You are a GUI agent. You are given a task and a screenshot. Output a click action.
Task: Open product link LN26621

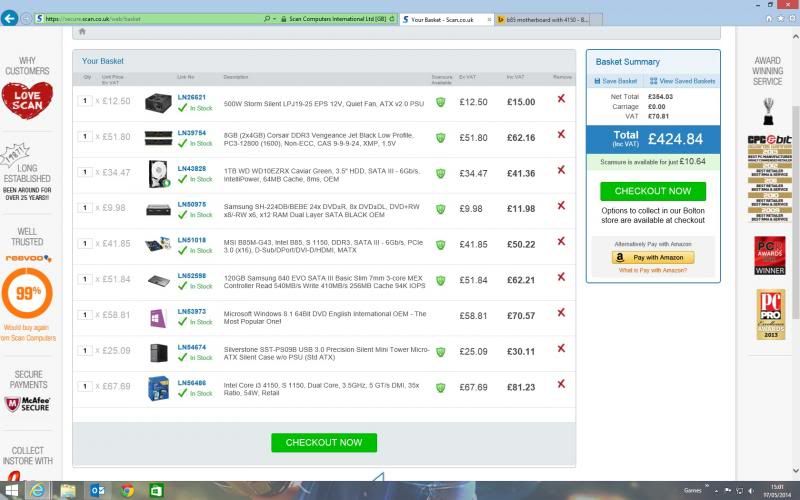[192, 97]
